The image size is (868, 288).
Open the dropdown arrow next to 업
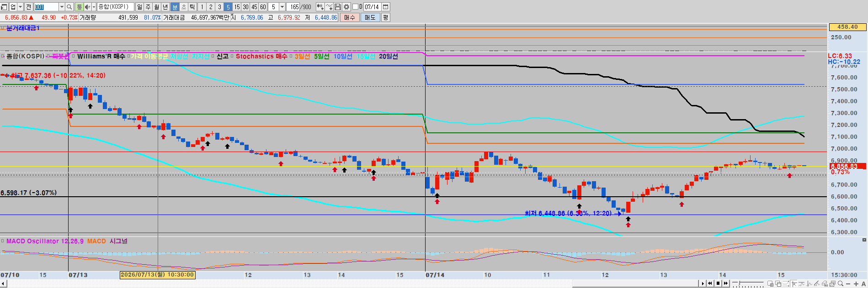pyautogui.click(x=20, y=7)
